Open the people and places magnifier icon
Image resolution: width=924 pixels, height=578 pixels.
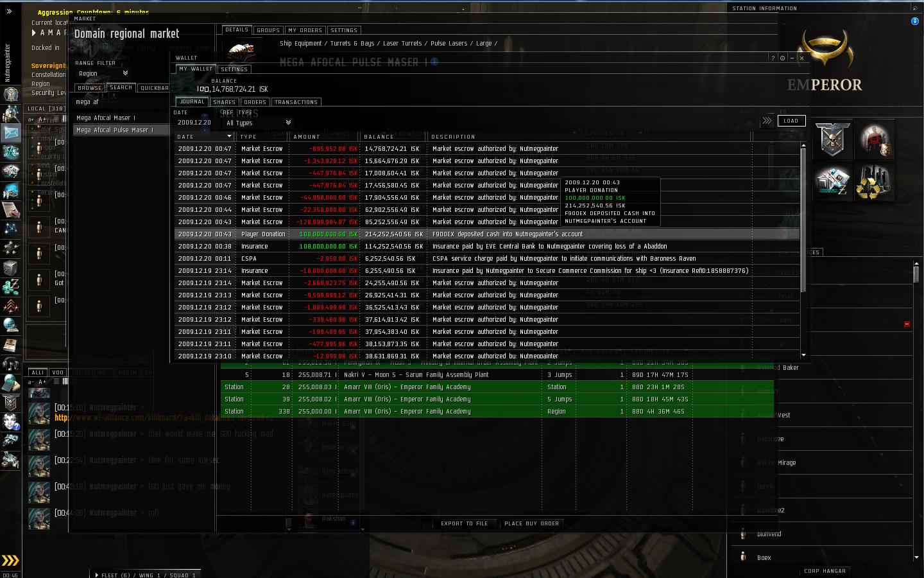[11, 114]
